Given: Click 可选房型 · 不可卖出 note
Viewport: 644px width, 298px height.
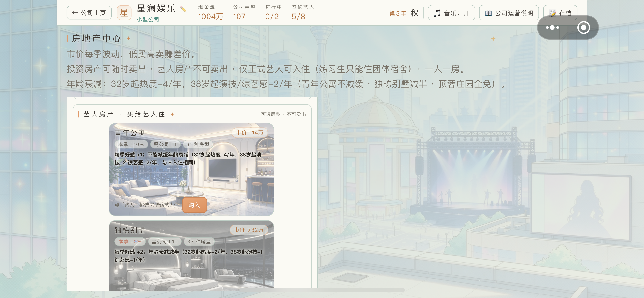Looking at the screenshot, I should click(x=284, y=114).
